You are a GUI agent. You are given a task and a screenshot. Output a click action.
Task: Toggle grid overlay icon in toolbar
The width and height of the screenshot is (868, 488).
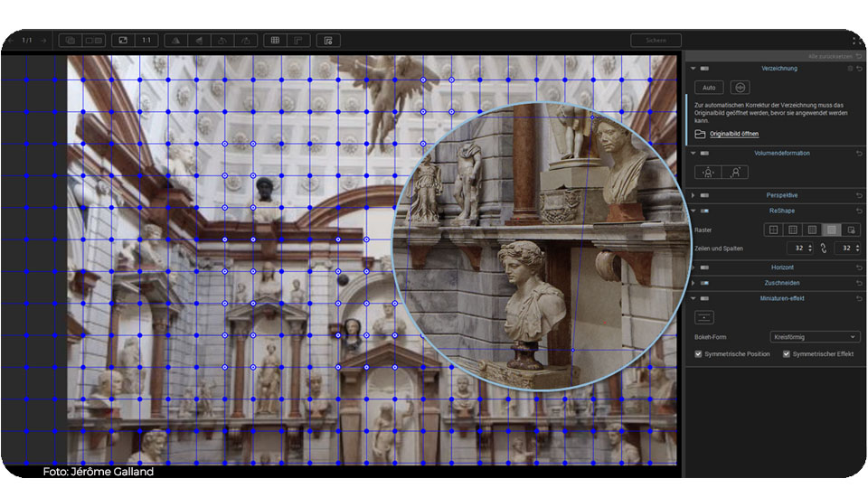tap(275, 41)
